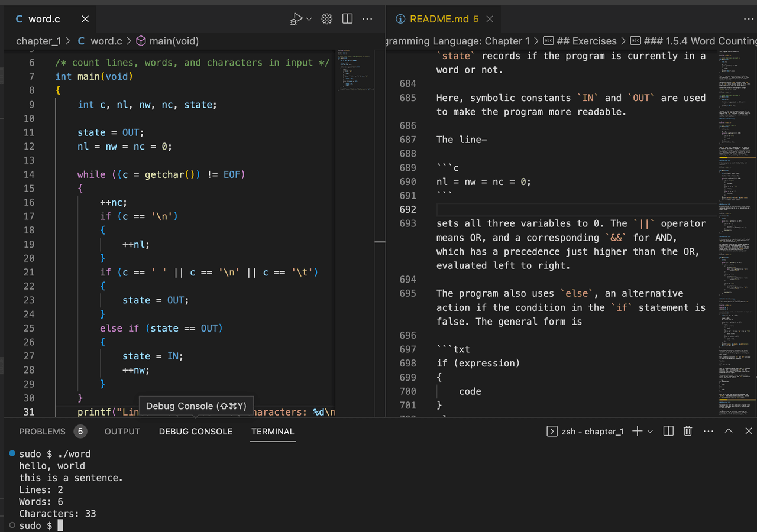
Task: Close the README.md tab
Action: pos(490,19)
